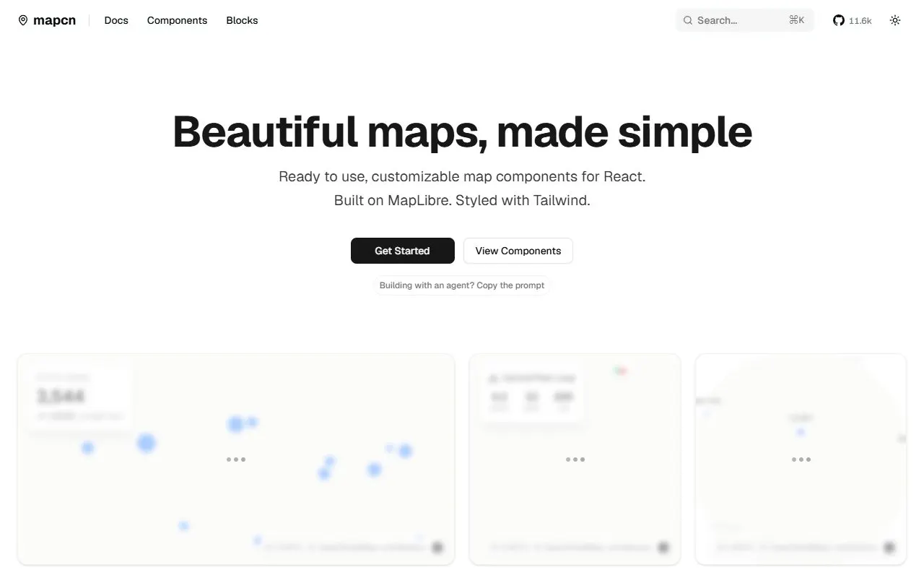924x578 pixels.
Task: Click the Get Started button
Action: pos(403,251)
